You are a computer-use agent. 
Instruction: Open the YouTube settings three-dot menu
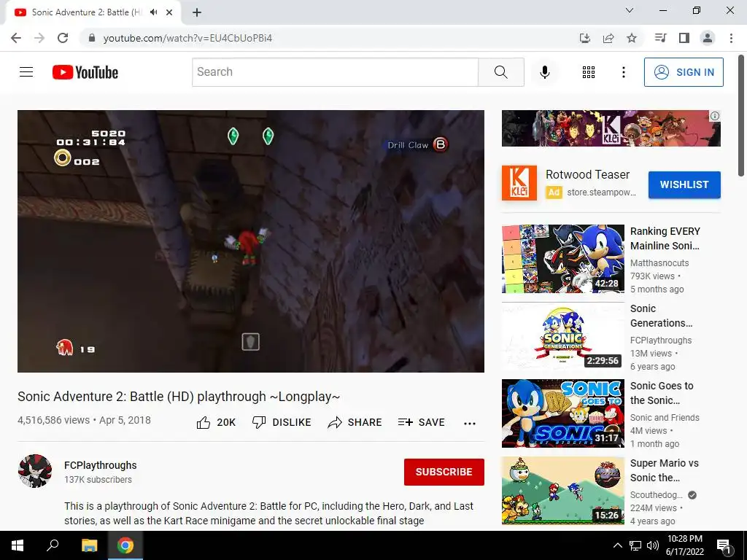[x=623, y=72]
